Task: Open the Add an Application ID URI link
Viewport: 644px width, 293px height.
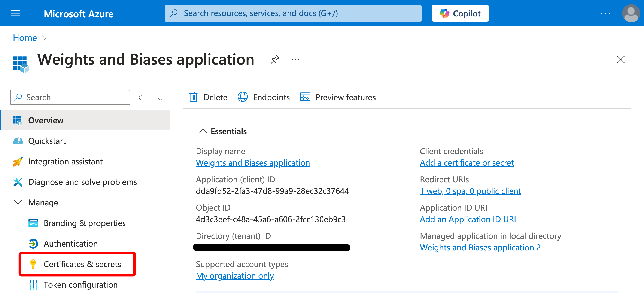Action: (468, 219)
